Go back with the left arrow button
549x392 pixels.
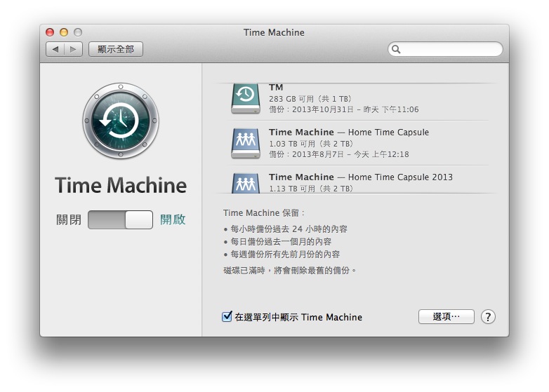55,49
